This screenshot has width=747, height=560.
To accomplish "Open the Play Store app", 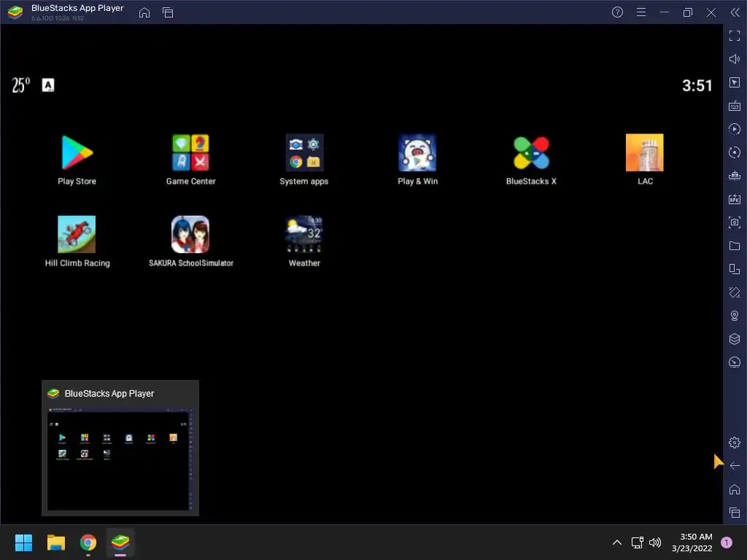I will [x=77, y=152].
